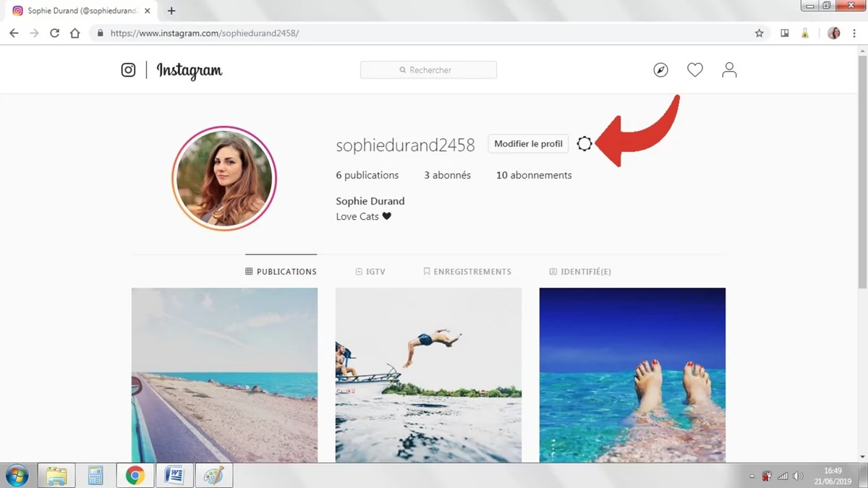Open the Windows Start menu

(17, 476)
